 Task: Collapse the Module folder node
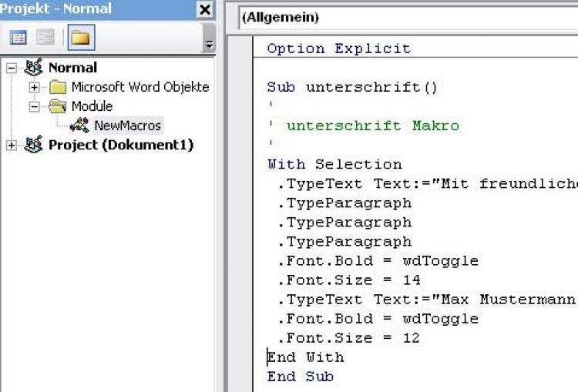[34, 106]
